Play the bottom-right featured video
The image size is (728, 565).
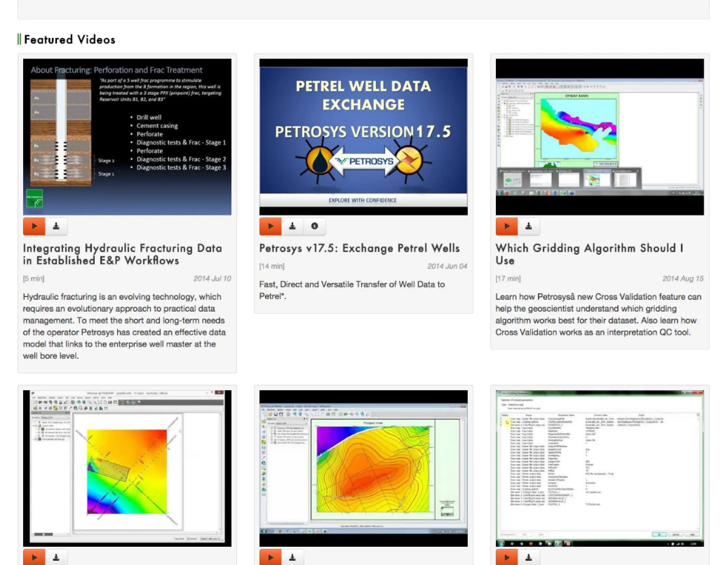tap(506, 557)
